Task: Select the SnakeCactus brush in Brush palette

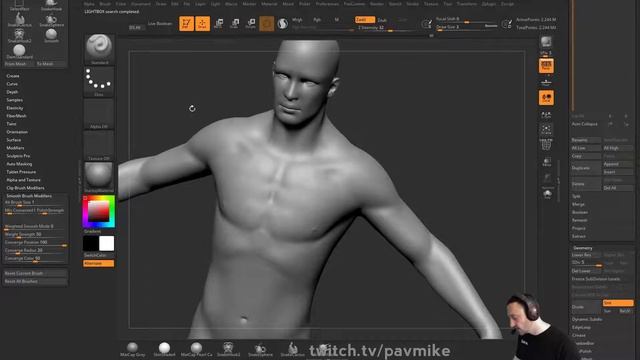Action: 20,20
